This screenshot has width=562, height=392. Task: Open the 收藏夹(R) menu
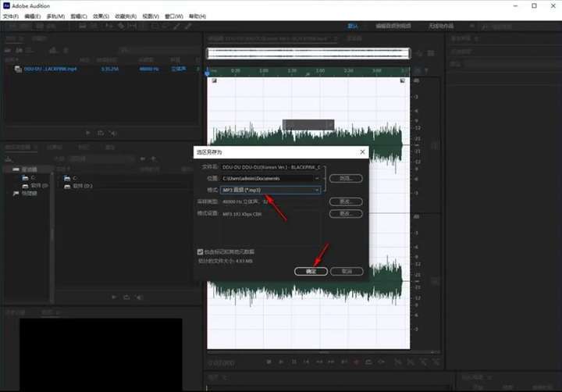(126, 16)
